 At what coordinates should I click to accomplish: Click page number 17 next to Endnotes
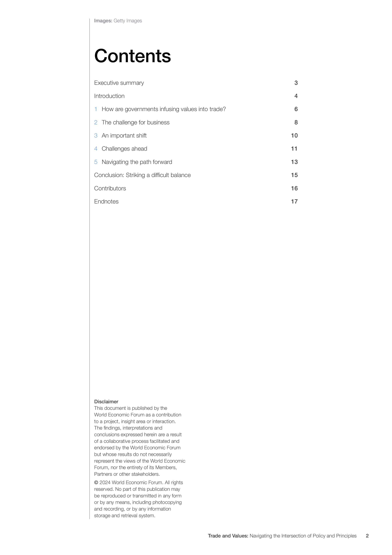(x=294, y=202)
